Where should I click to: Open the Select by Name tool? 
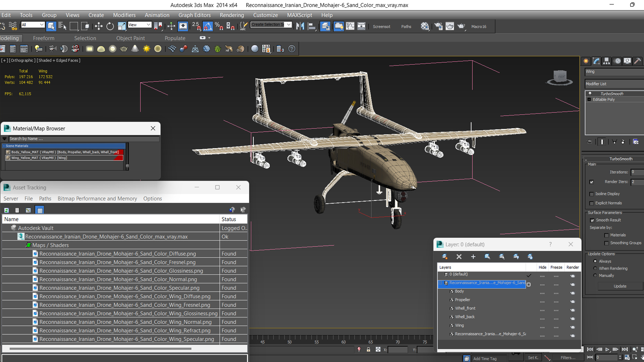(62, 26)
